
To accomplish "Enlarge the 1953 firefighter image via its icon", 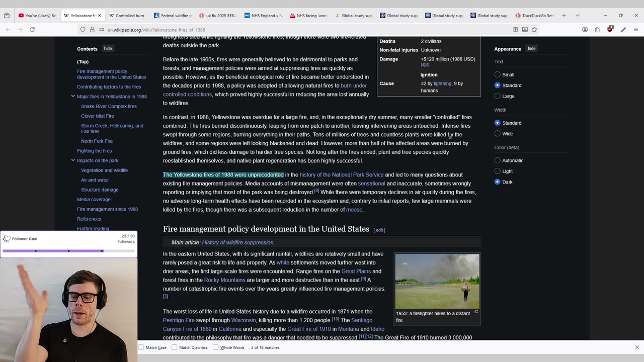I will [x=476, y=312].
